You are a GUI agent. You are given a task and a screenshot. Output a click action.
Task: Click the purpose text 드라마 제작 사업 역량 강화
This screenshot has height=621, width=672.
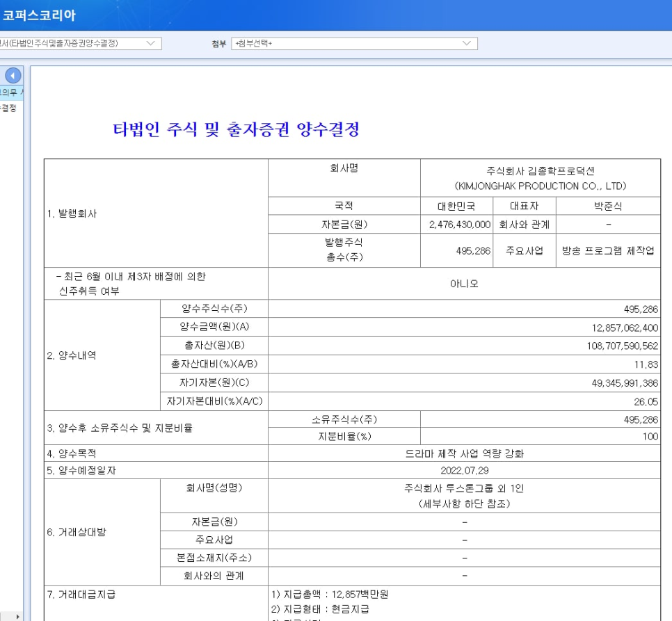(464, 453)
